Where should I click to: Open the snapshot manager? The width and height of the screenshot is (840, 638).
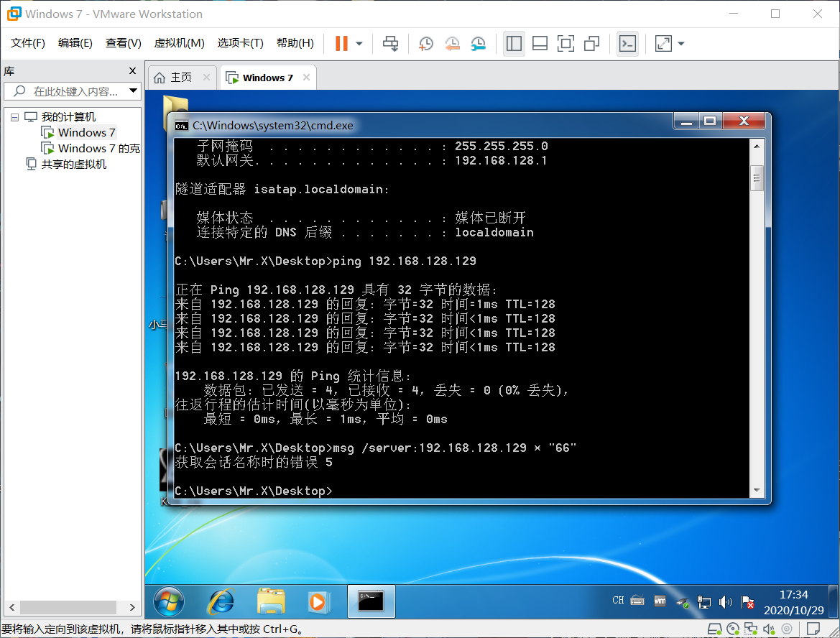479,43
